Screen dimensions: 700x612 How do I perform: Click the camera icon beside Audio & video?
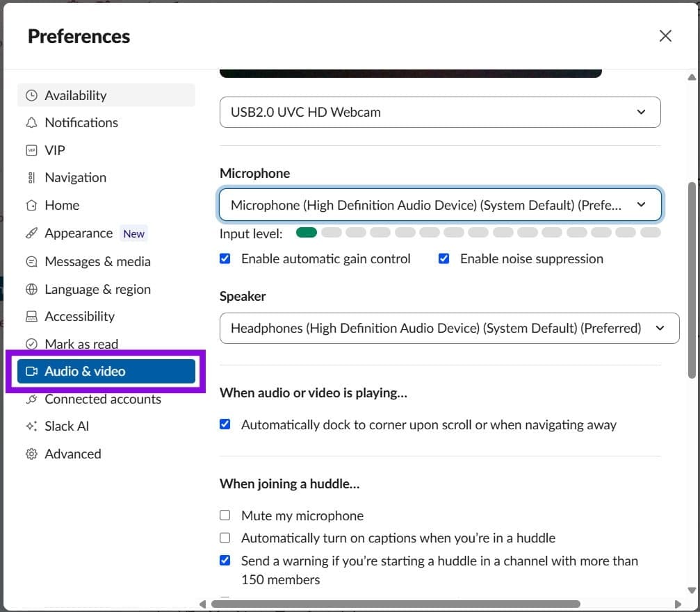click(31, 371)
